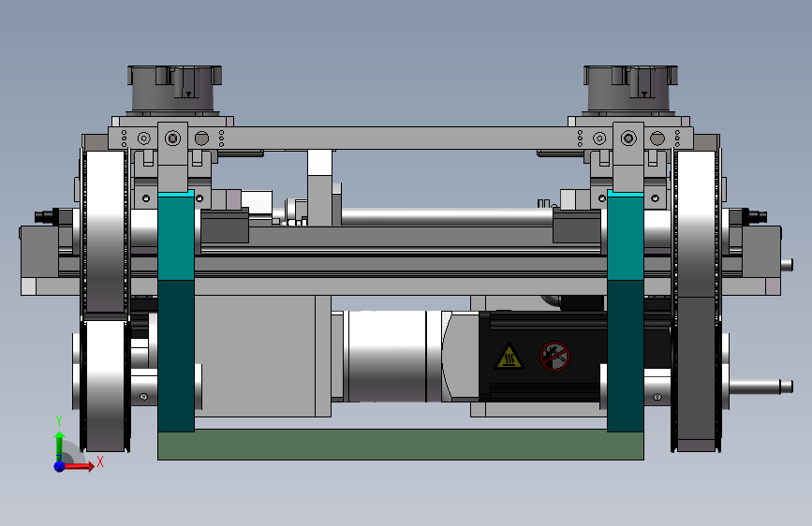Image resolution: width=812 pixels, height=526 pixels.
Task: Select the upper left belt pulley wheel
Action: 105,231
